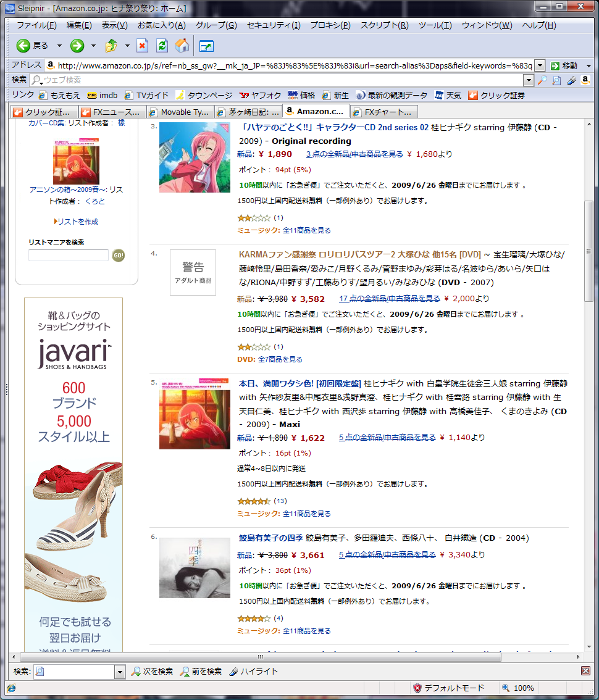This screenshot has height=700, width=599.
Task: Switch to the Movable Type tab
Action: 179,112
